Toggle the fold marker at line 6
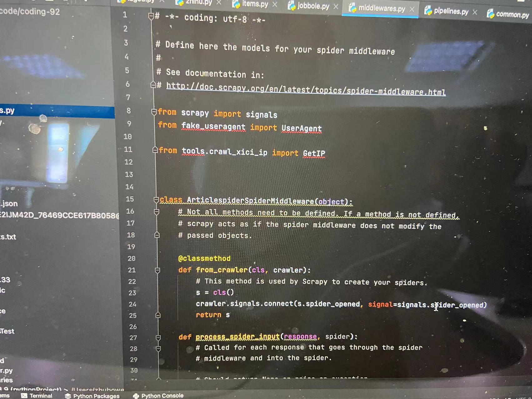This screenshot has height=399, width=532. pyautogui.click(x=153, y=84)
